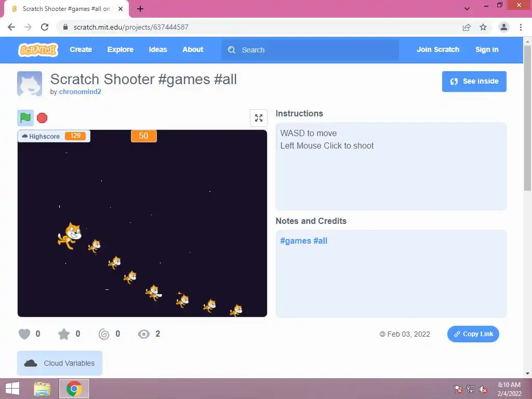Click the browser forward arrow
The width and height of the screenshot is (532, 399).
[28, 27]
